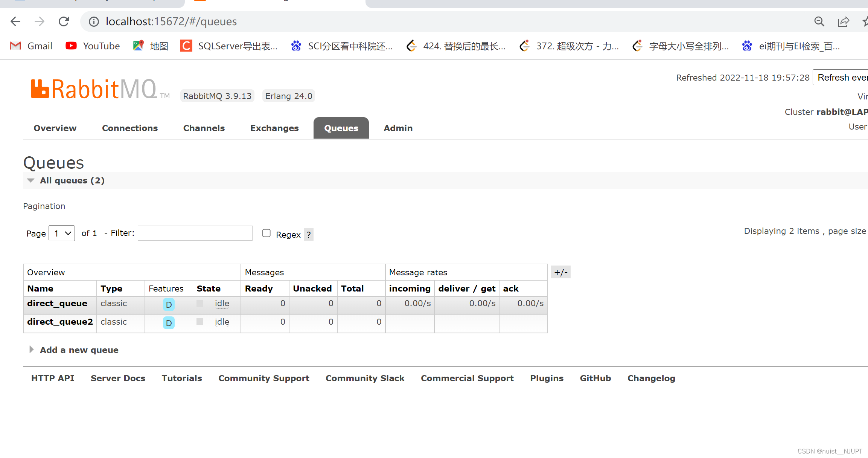Open the 372. 超级次方 bookmark
868x458 pixels.
[569, 46]
